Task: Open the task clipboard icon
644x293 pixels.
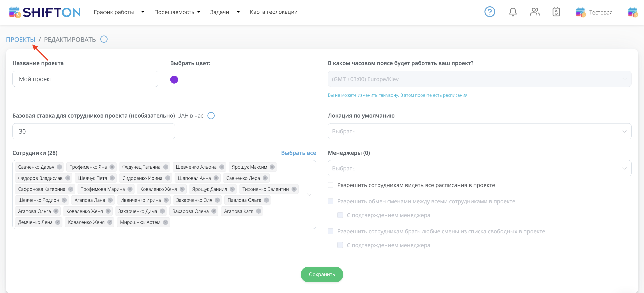Action: click(x=556, y=12)
